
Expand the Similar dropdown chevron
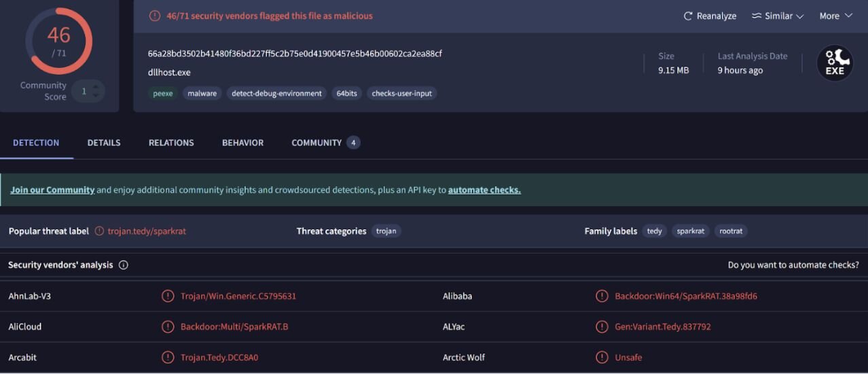[800, 16]
